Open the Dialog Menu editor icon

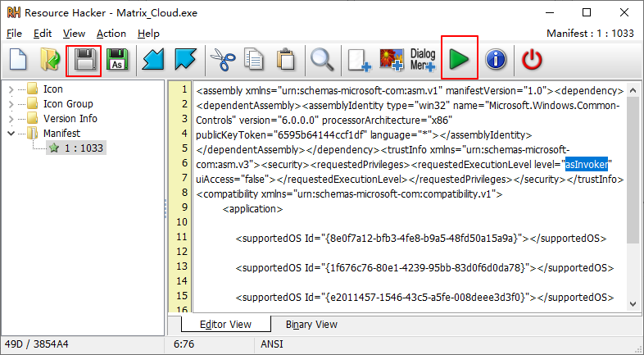pos(423,60)
